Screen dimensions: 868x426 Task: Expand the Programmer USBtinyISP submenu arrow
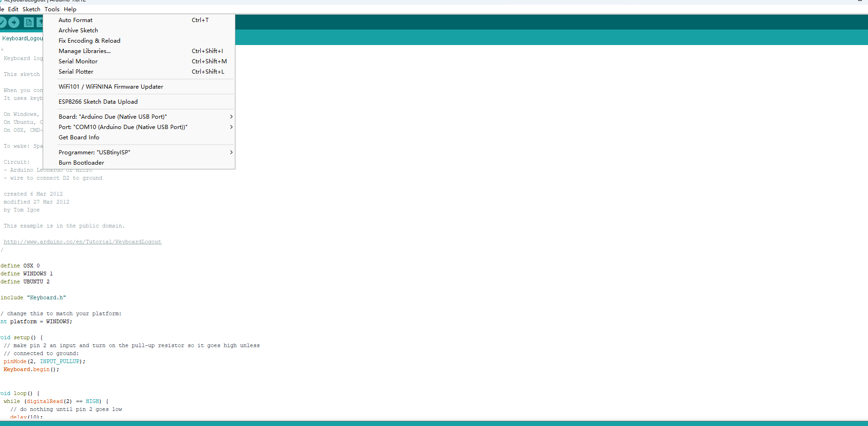point(231,152)
